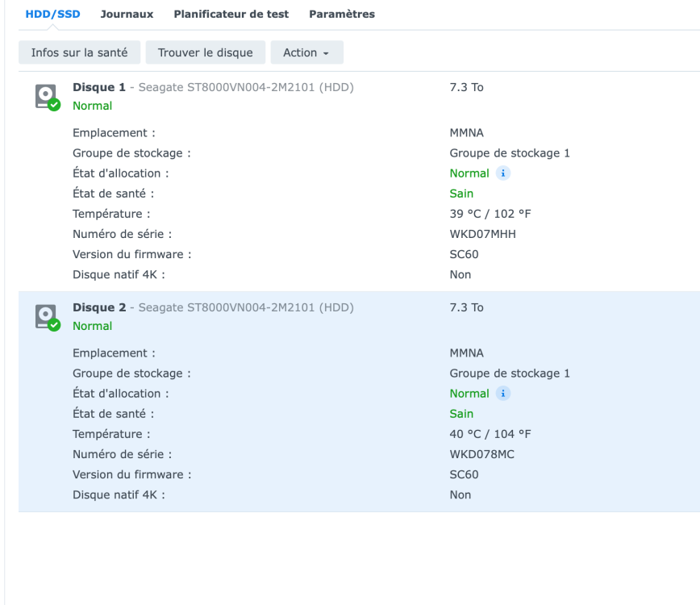Viewport: 700px width, 605px height.
Task: Open the Planificateur de test tab
Action: [231, 15]
